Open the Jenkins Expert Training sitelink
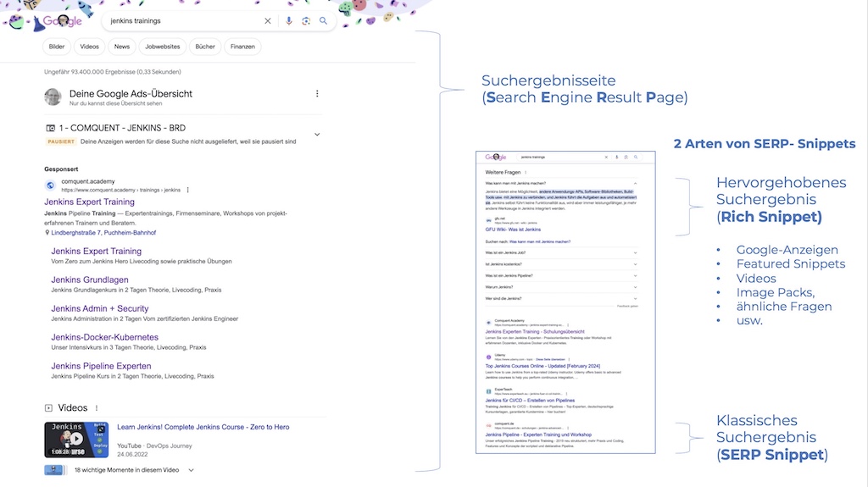Image resolution: width=868 pixels, height=487 pixels. [97, 252]
